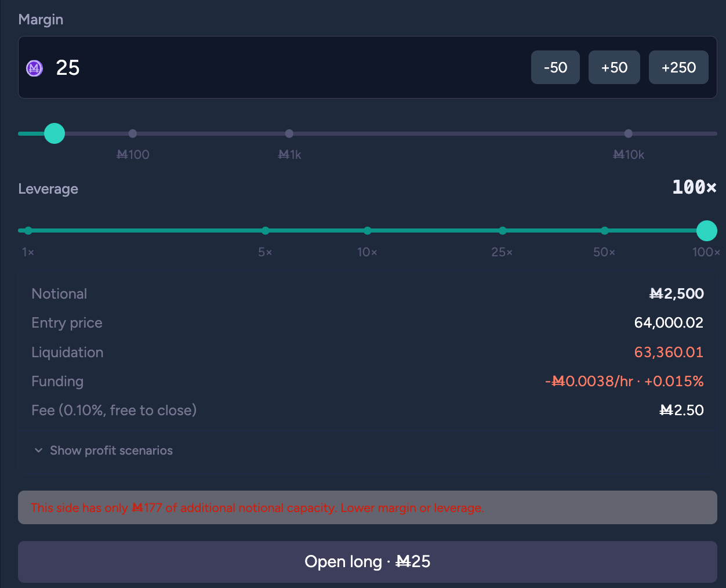Set leverage slider to 50× stop

click(605, 231)
